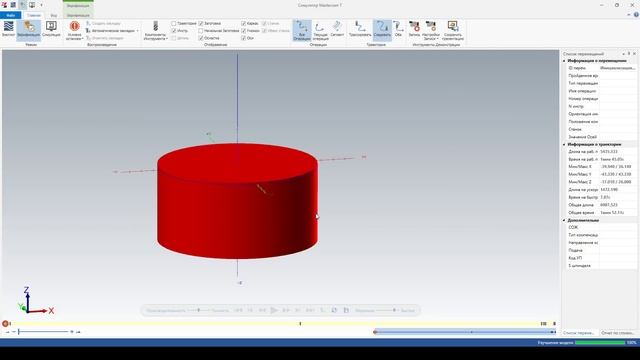The width and height of the screenshot is (640, 360).
Task: Open the Файл (File) menu tab
Action: [x=11, y=15]
